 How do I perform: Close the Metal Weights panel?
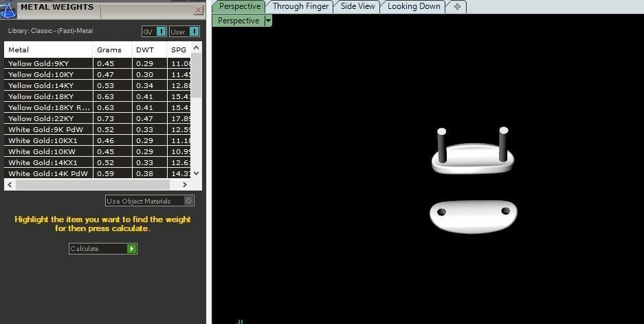199,10
